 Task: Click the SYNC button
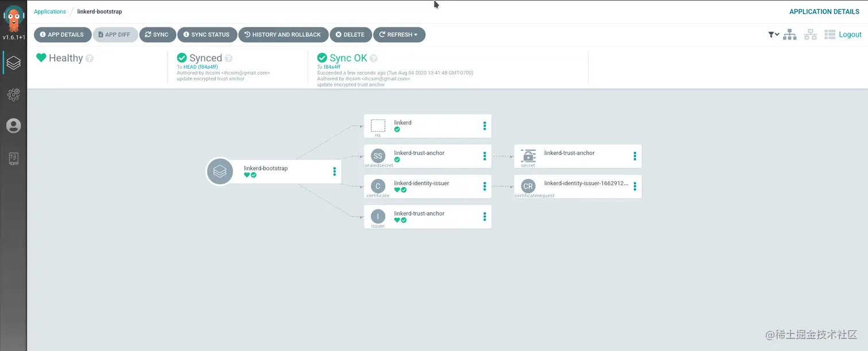pyautogui.click(x=157, y=34)
